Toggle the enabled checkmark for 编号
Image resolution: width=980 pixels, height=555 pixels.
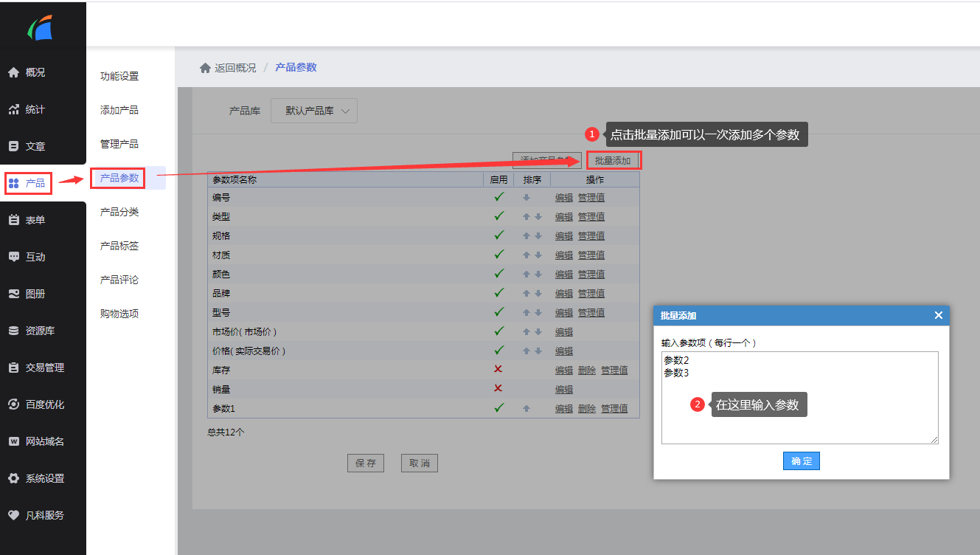pyautogui.click(x=499, y=197)
